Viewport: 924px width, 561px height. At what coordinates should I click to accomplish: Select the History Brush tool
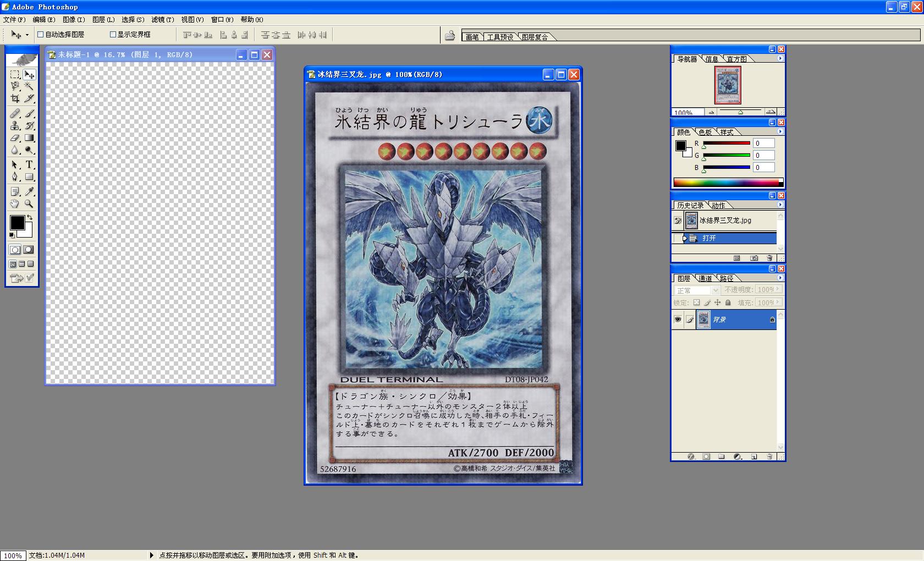coord(29,125)
